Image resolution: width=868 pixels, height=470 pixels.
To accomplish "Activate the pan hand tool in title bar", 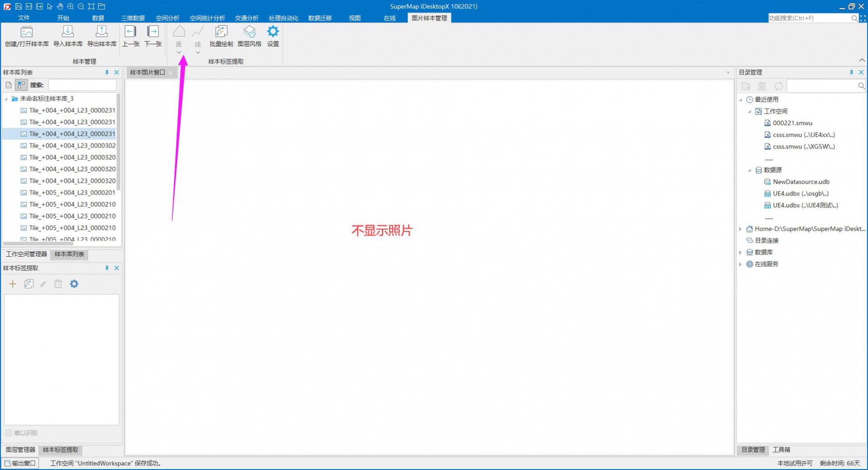I will [60, 6].
